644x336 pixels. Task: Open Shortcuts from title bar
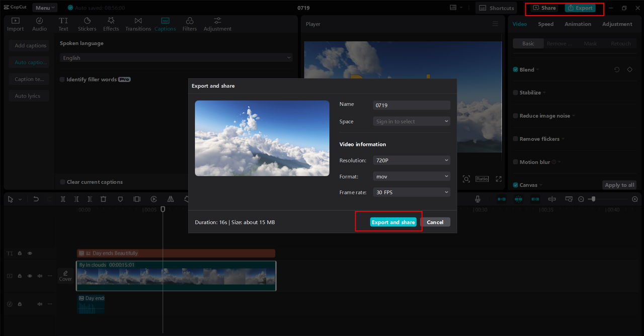coord(497,8)
